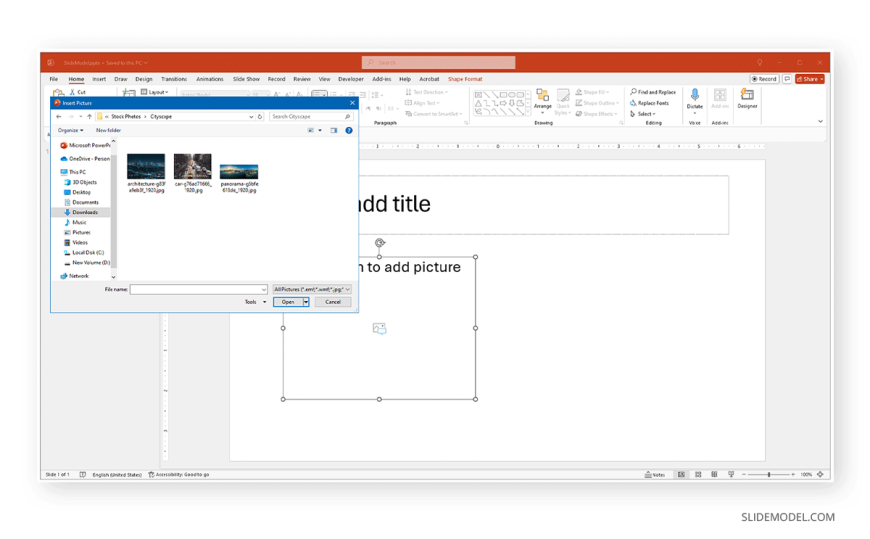Select Pictures in navigation tree
Viewport: 870px width, 539px height.
click(x=81, y=233)
